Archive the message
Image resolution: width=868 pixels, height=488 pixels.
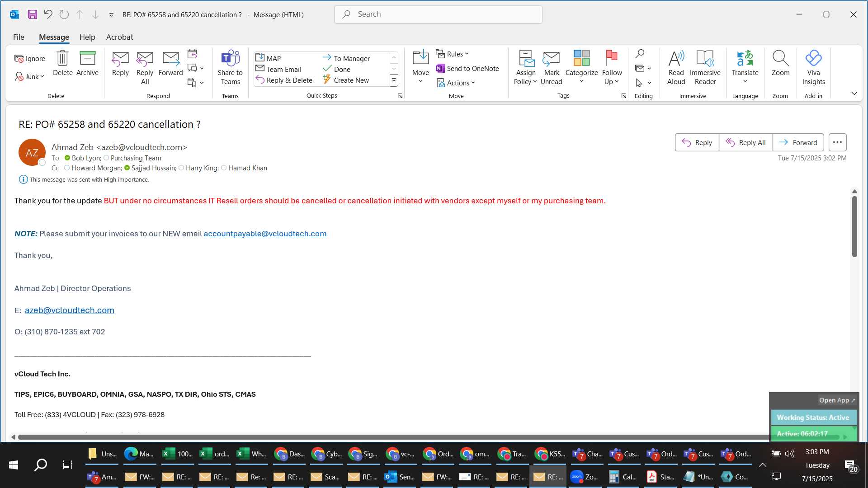click(87, 63)
